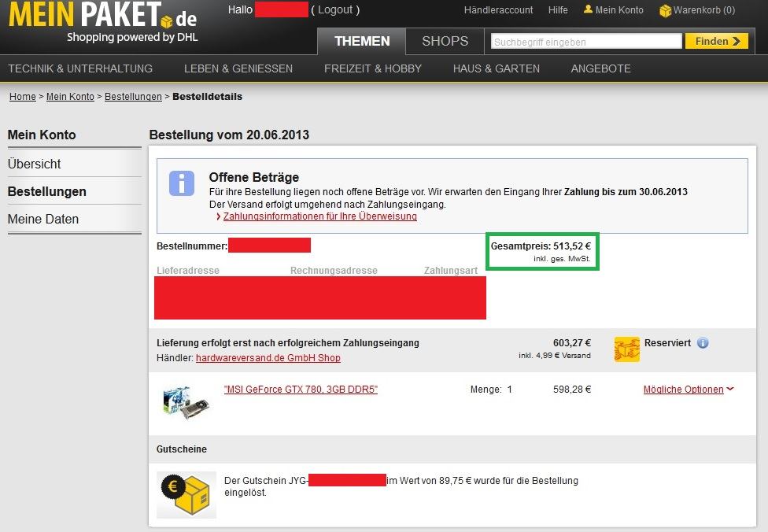768x532 pixels.
Task: Click the MeinPaket.de logo
Action: pyautogui.click(x=103, y=22)
